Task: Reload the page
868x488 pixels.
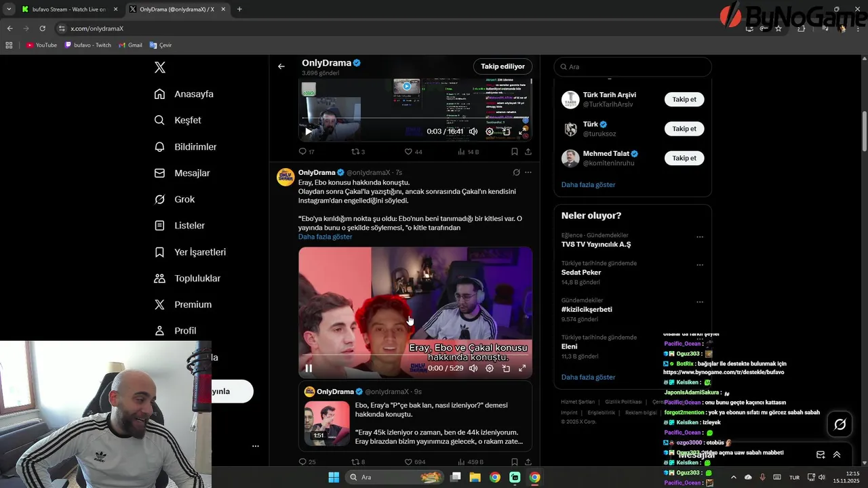Action: [x=42, y=28]
